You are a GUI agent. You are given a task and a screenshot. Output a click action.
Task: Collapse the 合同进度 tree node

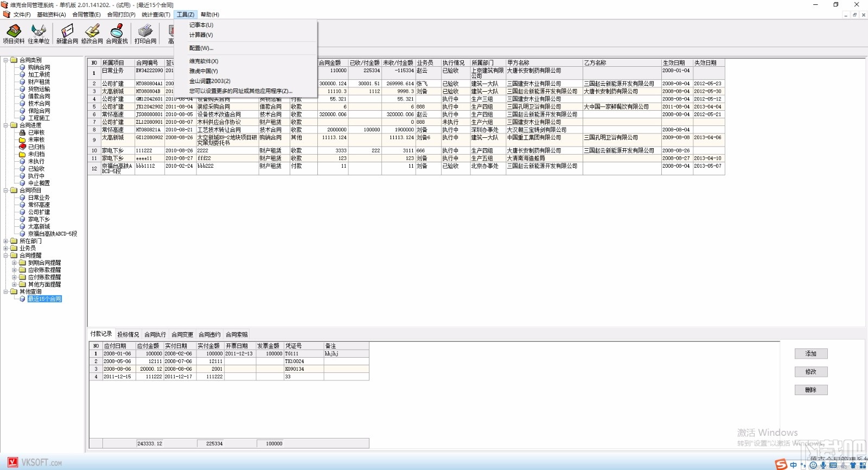tap(6, 125)
